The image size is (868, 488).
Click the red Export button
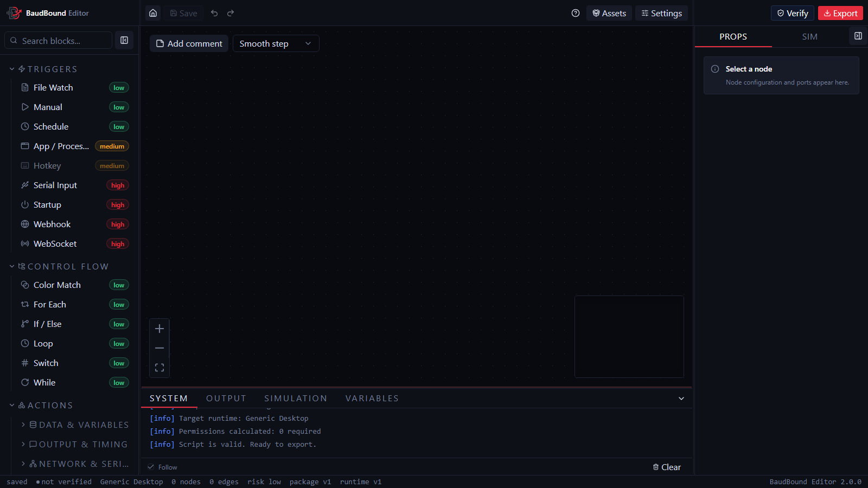pos(840,13)
